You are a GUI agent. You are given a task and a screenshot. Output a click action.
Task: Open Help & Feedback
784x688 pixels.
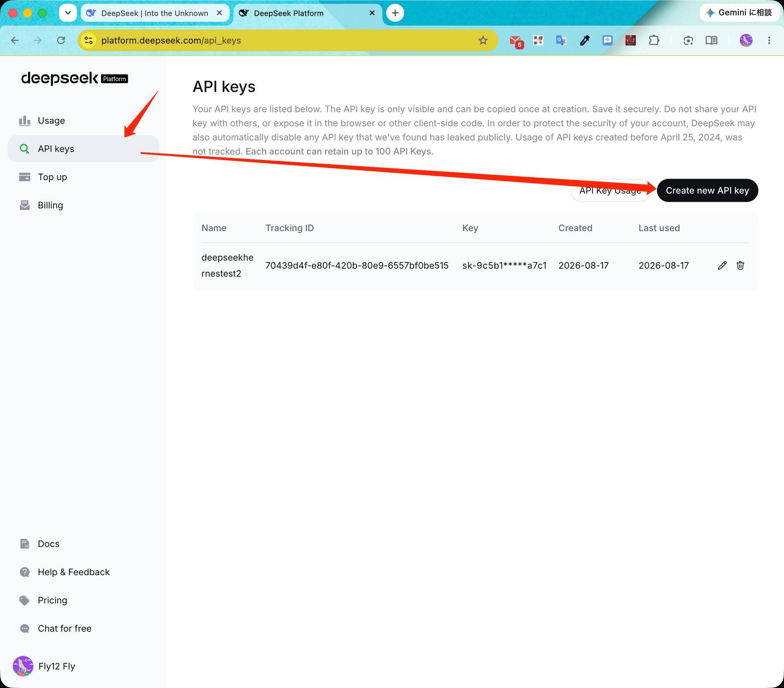83,572
